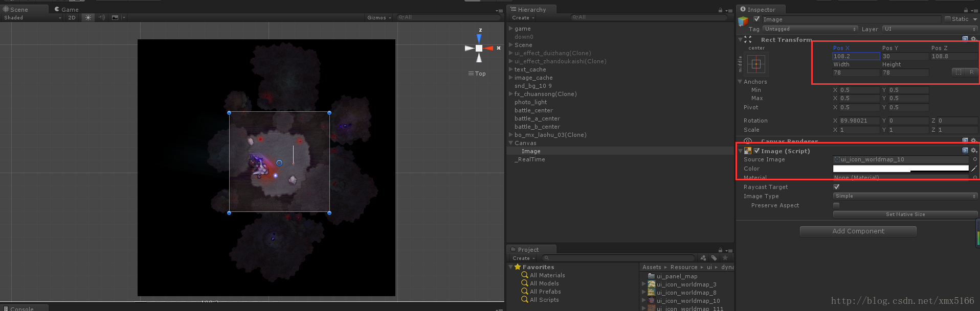Toggle the Static checkbox

pyautogui.click(x=948, y=19)
